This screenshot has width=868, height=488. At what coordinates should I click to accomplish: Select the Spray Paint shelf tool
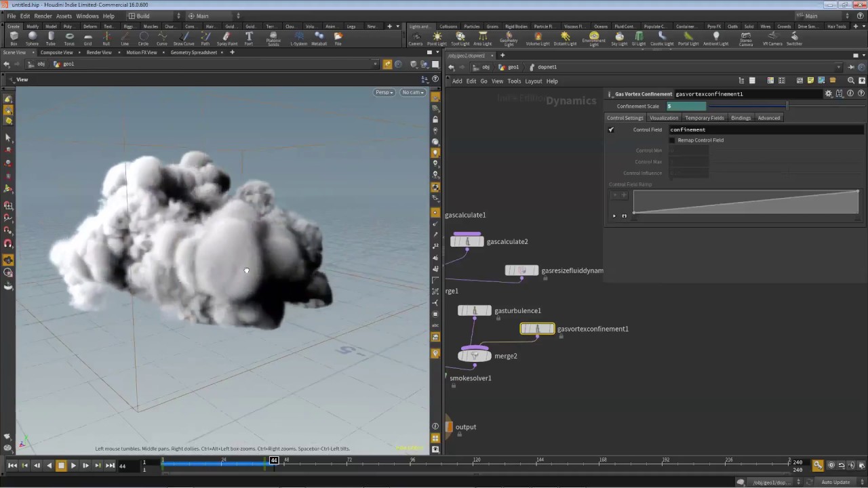click(x=227, y=38)
